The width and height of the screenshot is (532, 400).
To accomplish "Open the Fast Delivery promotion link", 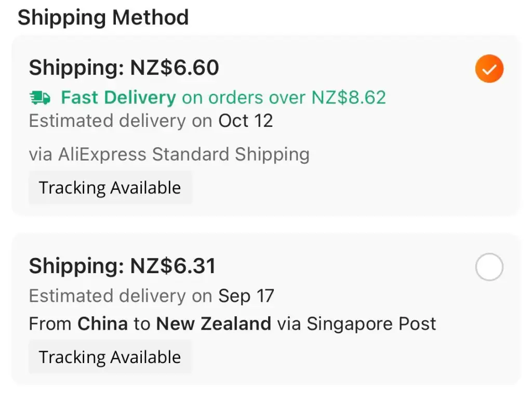I will pyautogui.click(x=117, y=97).
